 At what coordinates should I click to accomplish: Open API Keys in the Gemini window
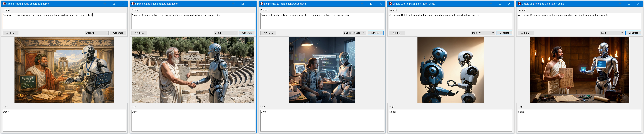coord(139,33)
